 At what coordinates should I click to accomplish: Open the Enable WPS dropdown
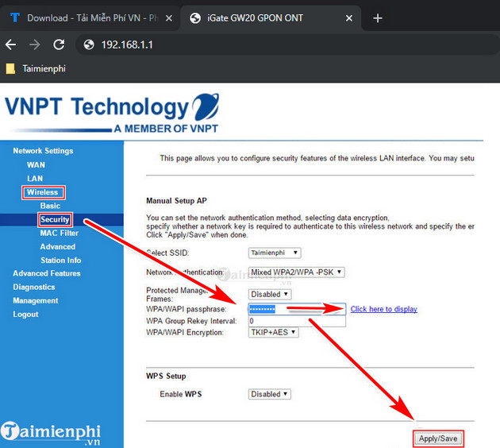[x=270, y=394]
